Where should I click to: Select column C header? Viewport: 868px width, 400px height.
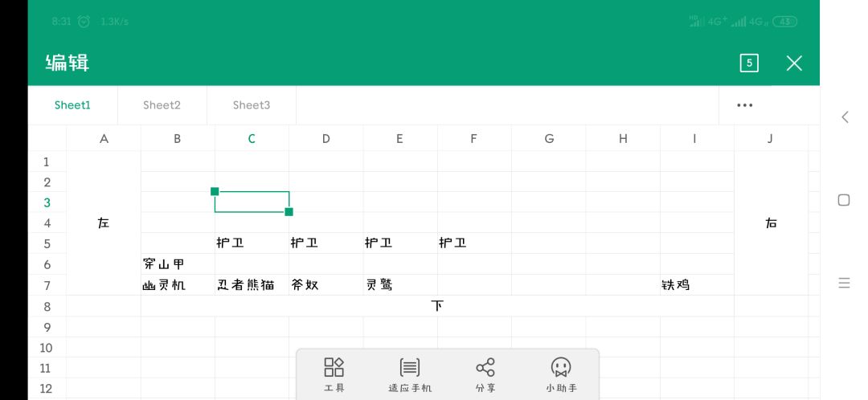tap(252, 138)
